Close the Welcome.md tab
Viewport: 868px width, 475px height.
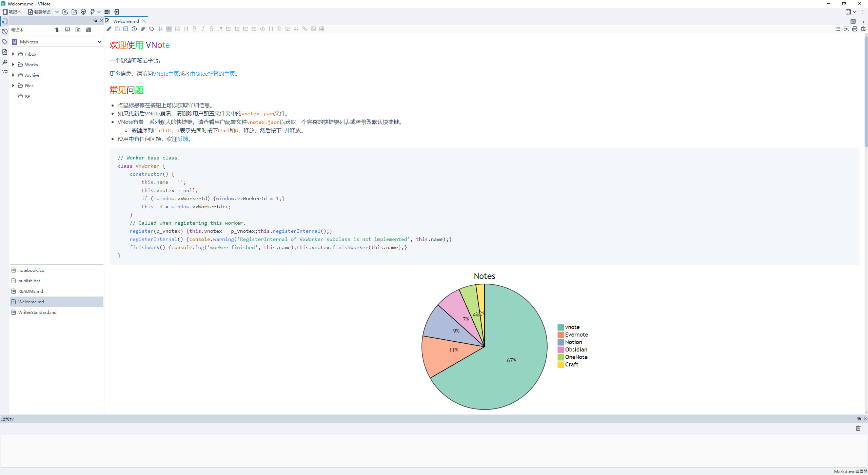(144, 21)
